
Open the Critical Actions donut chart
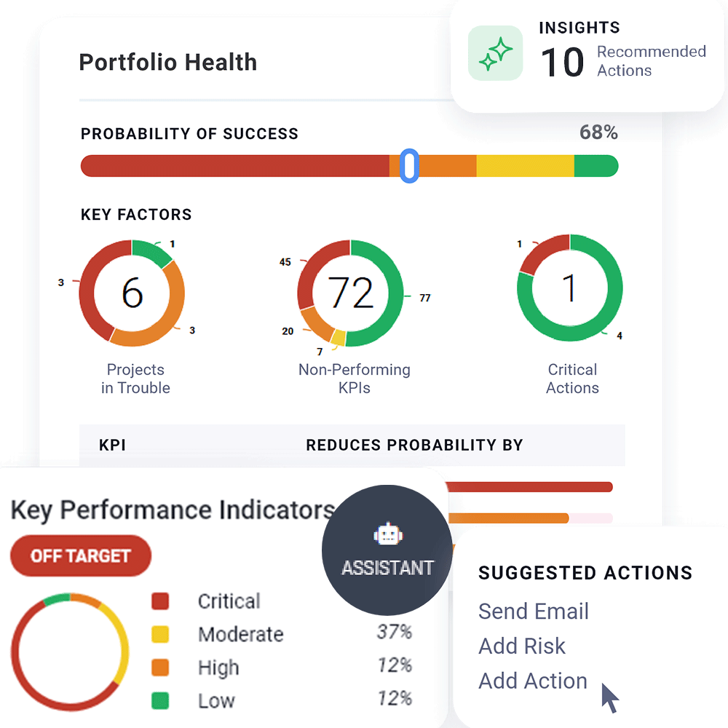571,288
